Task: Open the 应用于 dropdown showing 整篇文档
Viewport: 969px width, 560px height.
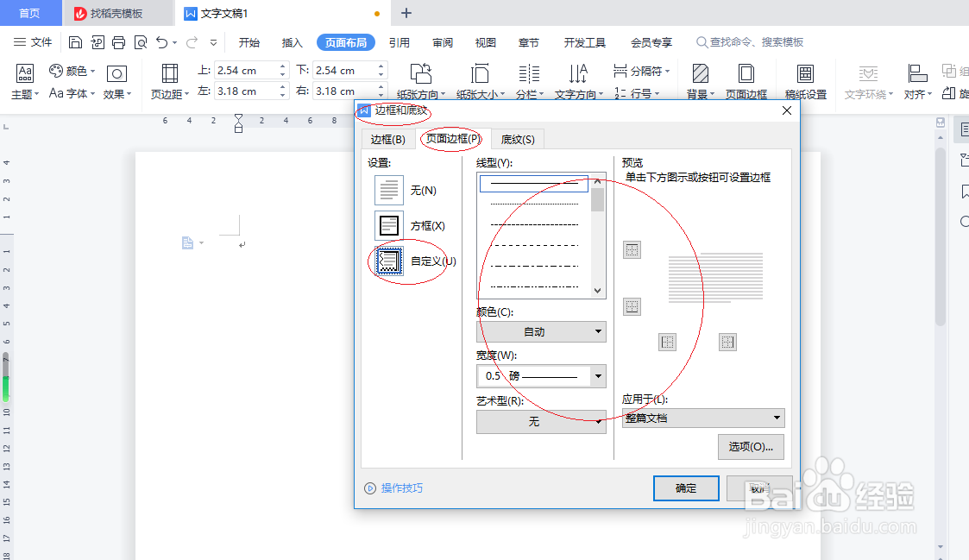Action: click(702, 418)
